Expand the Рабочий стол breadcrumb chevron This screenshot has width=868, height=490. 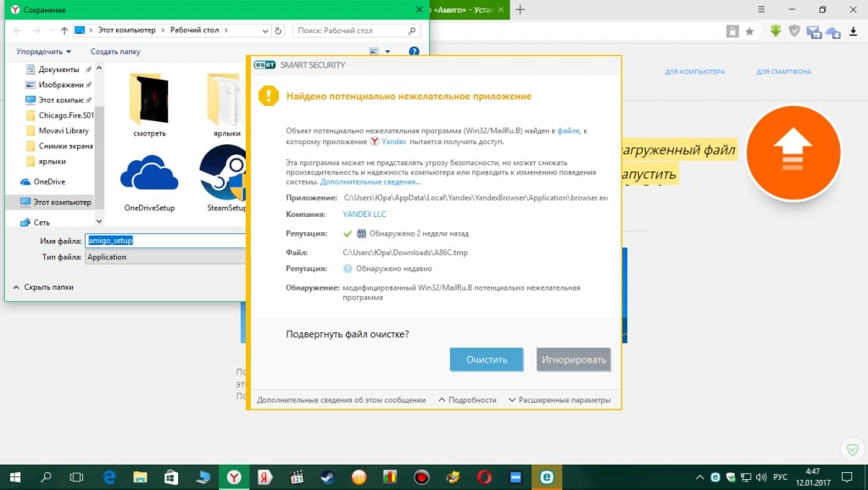pyautogui.click(x=225, y=30)
